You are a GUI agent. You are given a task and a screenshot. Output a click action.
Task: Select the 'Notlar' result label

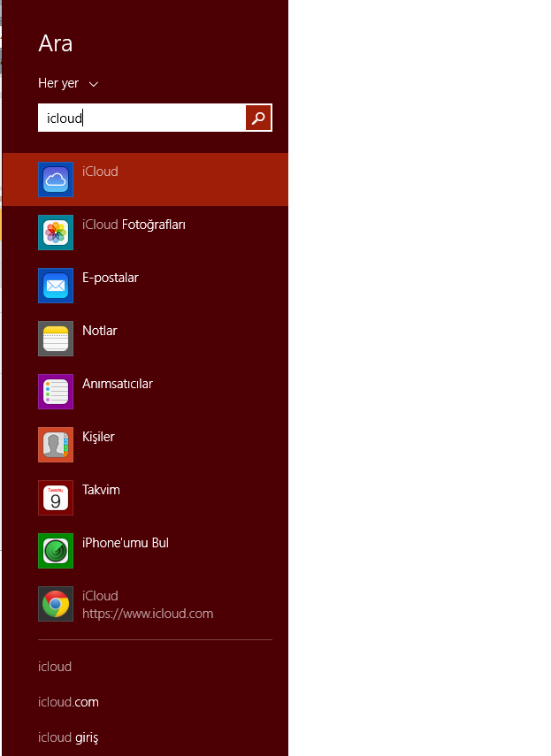point(100,331)
